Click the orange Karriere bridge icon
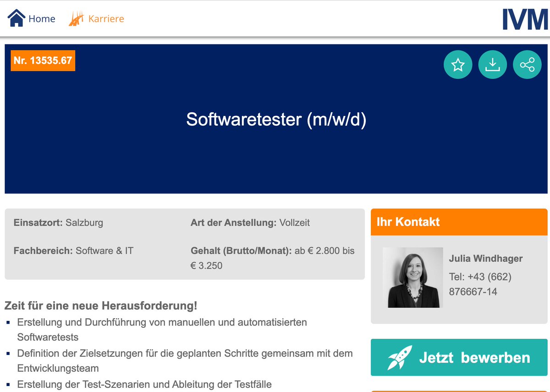This screenshot has height=392, width=550. pyautogui.click(x=77, y=19)
